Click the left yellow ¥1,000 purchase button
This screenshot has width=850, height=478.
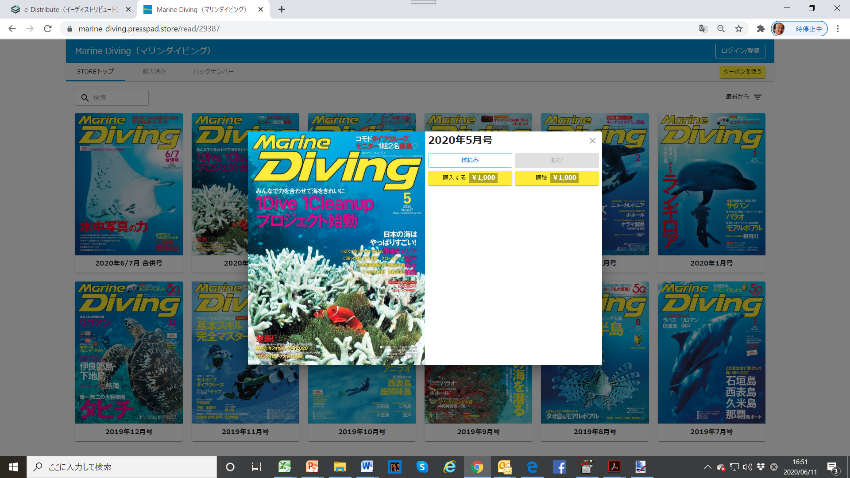(x=469, y=178)
